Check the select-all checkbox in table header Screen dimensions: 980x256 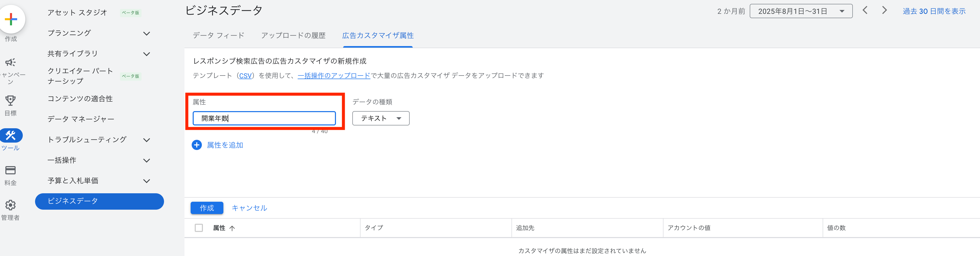(199, 228)
